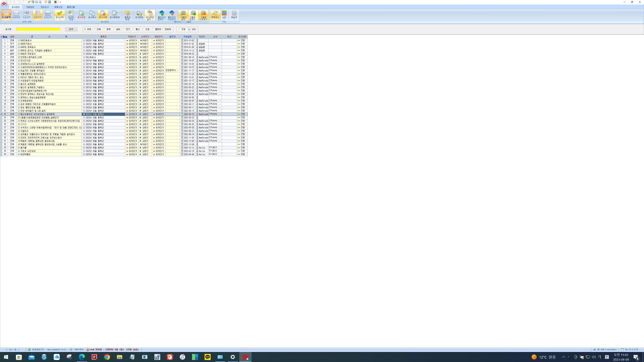Screen dimensions: 644x362
Task: Switch to the 자료관리 ribbon tab
Action: 30,7
